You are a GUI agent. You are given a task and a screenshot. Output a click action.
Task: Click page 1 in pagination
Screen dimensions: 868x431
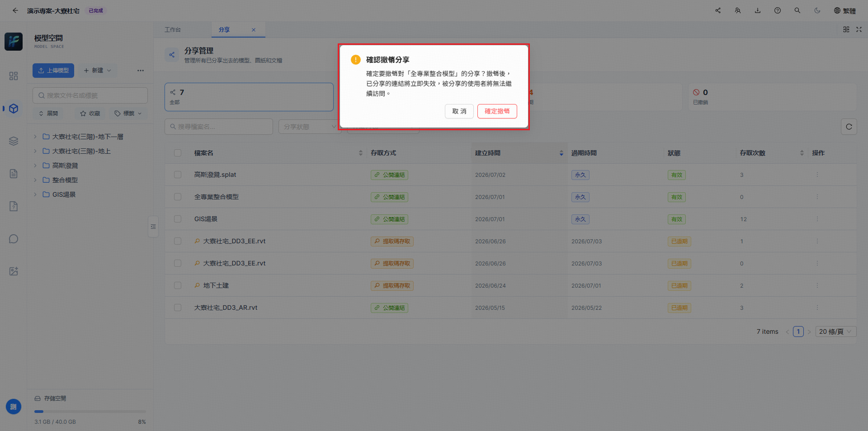[x=798, y=332]
